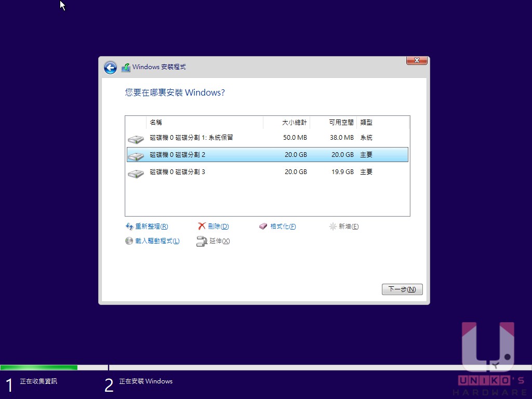The image size is (532, 399).
Task: Click the 類型 column header
Action: [383, 123]
